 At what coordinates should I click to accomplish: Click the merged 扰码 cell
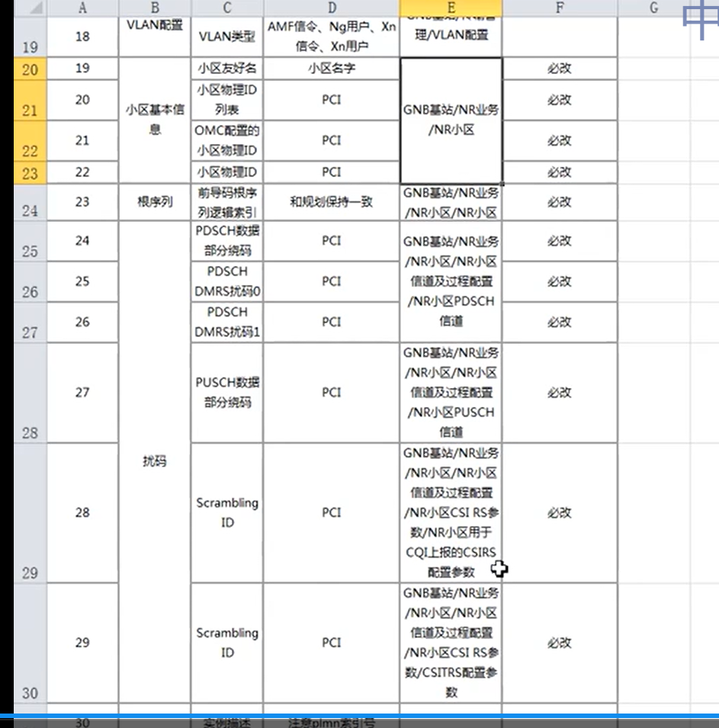(x=155, y=461)
